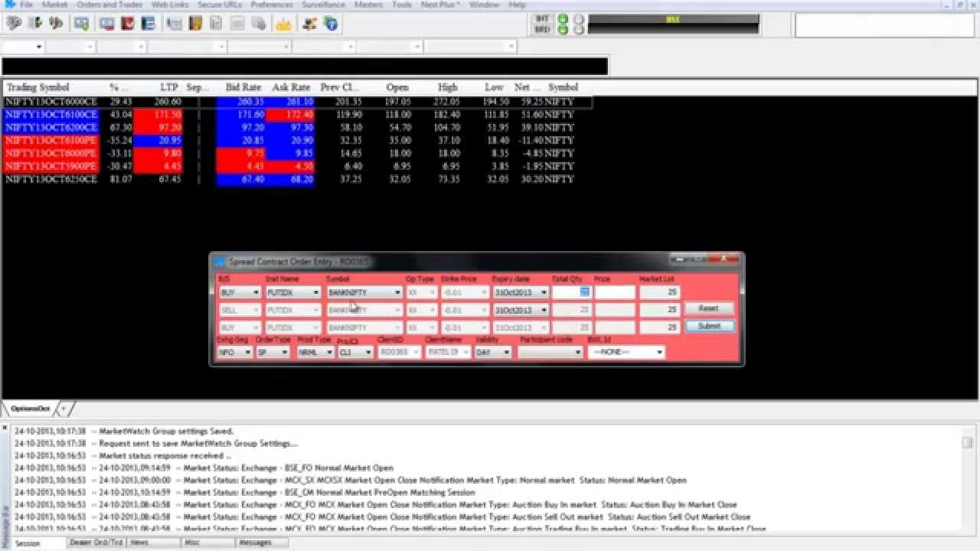Open the Prod Type dropdown showing NRML
Screen dimensions: 980x551
(x=315, y=352)
